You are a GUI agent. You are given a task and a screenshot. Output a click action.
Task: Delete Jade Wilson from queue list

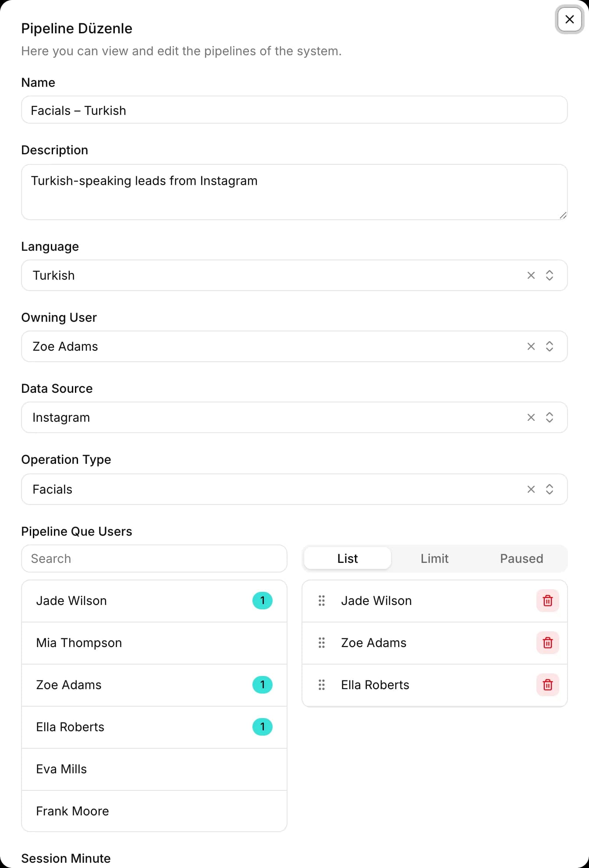click(548, 601)
